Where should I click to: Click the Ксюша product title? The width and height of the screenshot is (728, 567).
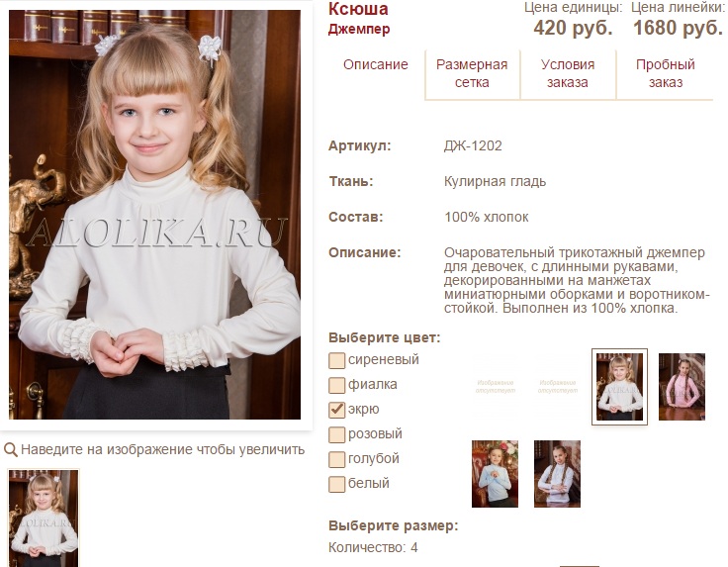[x=358, y=9]
